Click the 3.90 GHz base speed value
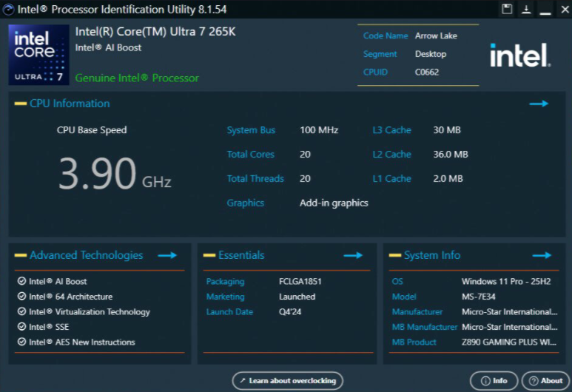Viewport: 572px width, 392px height. [x=115, y=174]
